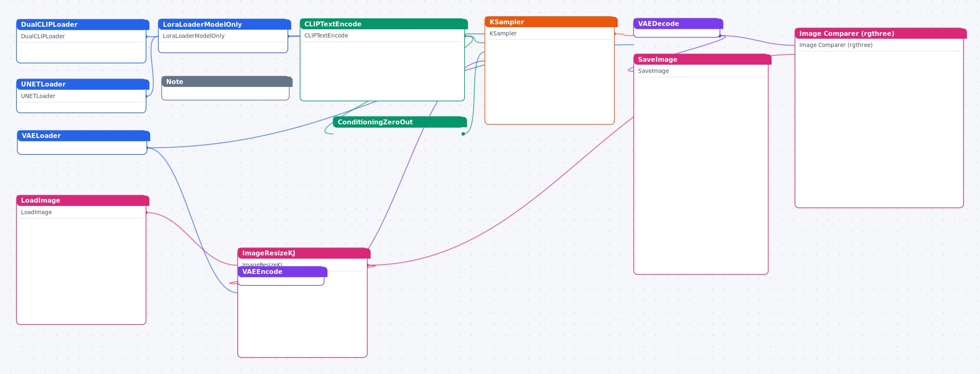Click the Image Comparer (rgthree) header
980x374 pixels.
881,33
